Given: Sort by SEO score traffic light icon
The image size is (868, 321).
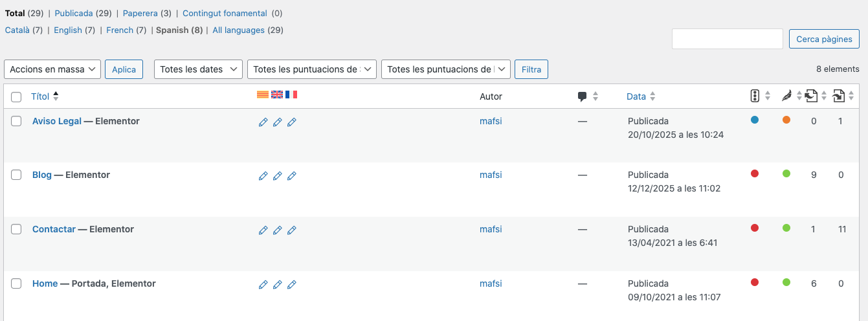Looking at the screenshot, I should click(x=755, y=96).
